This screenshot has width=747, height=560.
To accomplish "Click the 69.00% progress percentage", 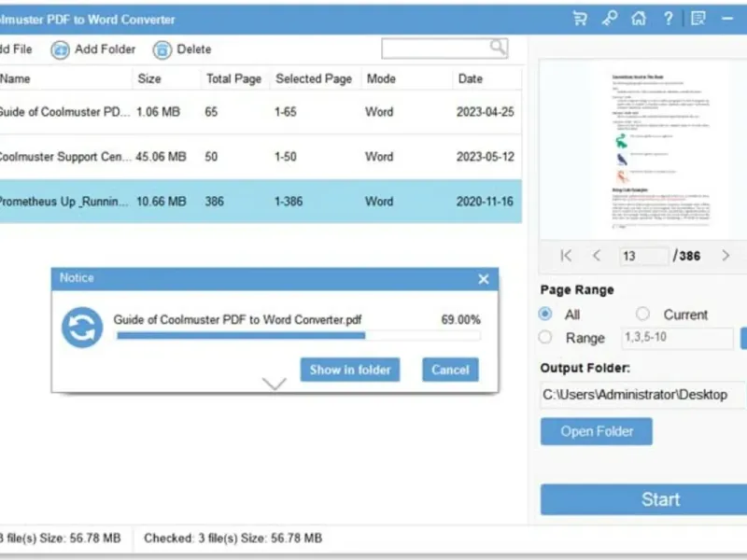I will coord(460,319).
